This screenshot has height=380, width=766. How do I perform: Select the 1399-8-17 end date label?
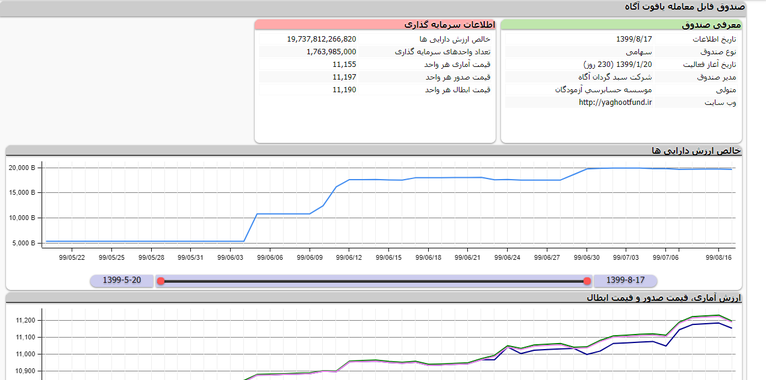[625, 280]
